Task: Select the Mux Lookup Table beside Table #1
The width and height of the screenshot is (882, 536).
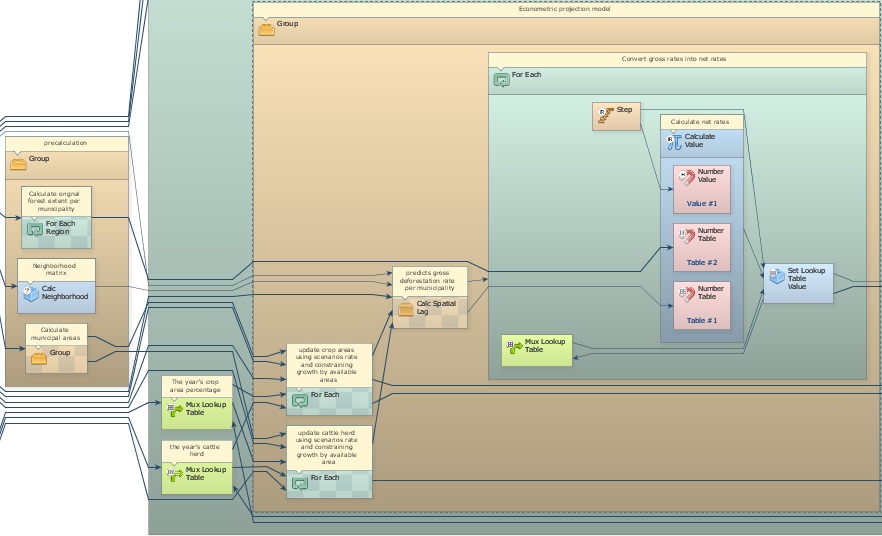Action: (513, 346)
